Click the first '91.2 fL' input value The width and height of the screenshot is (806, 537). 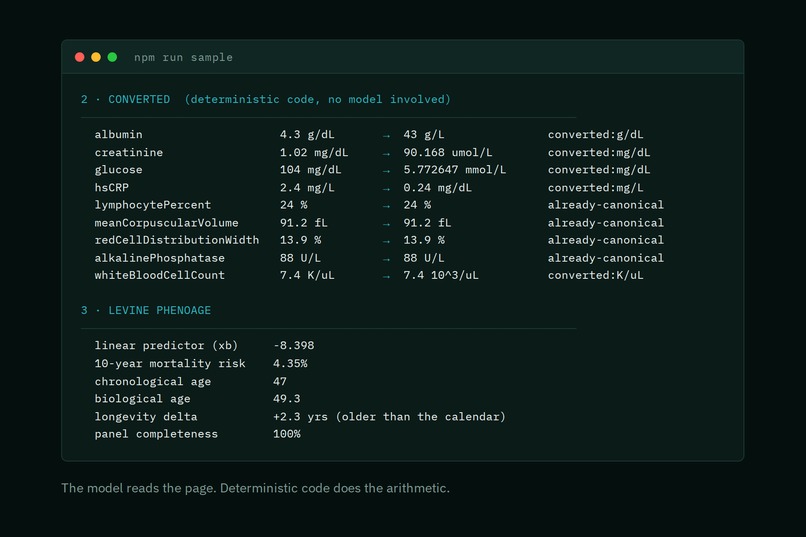(x=303, y=223)
